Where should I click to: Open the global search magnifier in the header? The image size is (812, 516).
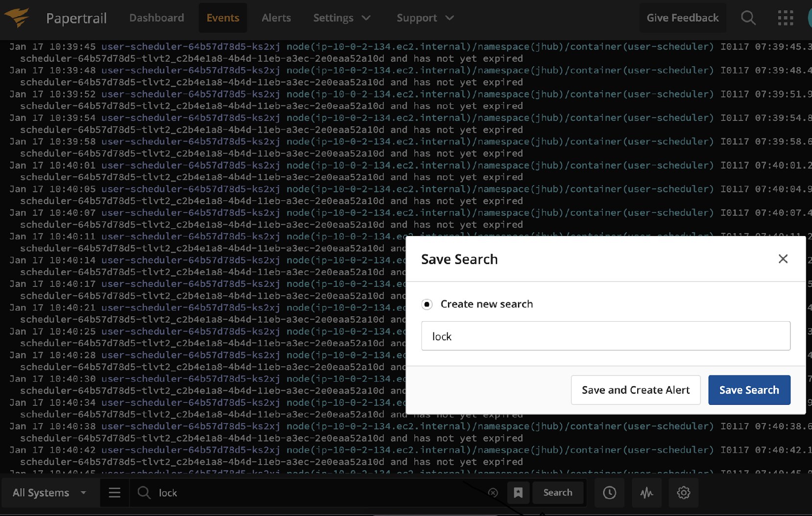pos(748,18)
